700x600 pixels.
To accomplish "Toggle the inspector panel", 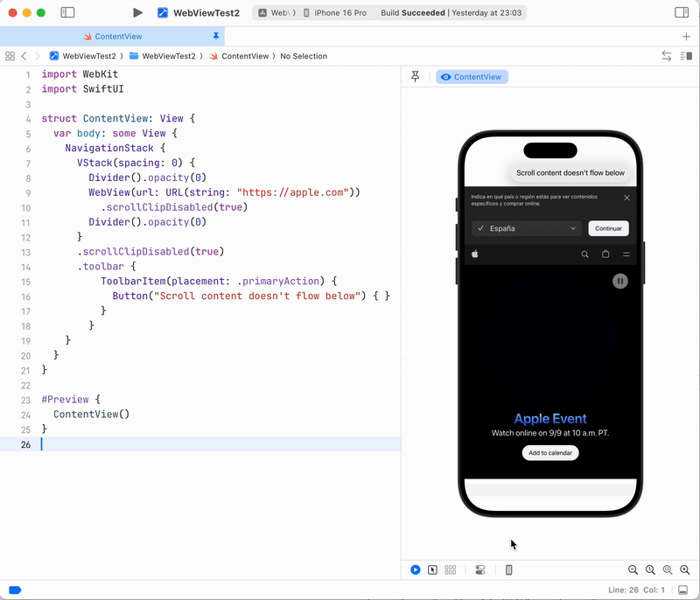I will click(682, 12).
